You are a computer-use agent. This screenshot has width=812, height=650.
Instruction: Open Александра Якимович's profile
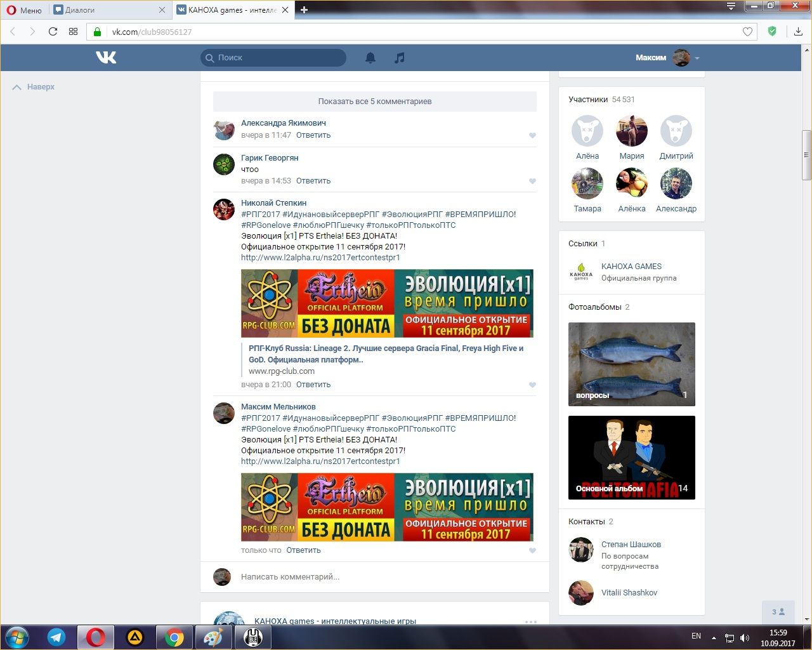tap(284, 123)
